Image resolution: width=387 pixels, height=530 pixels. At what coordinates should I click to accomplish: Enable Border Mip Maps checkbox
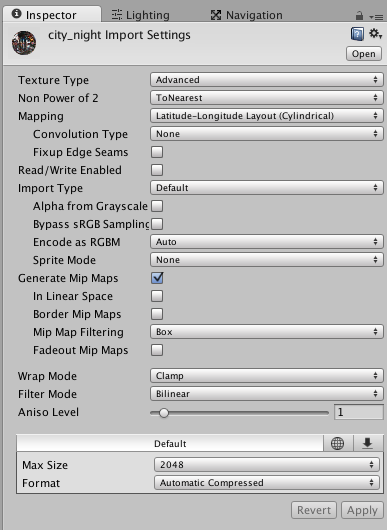pos(157,314)
